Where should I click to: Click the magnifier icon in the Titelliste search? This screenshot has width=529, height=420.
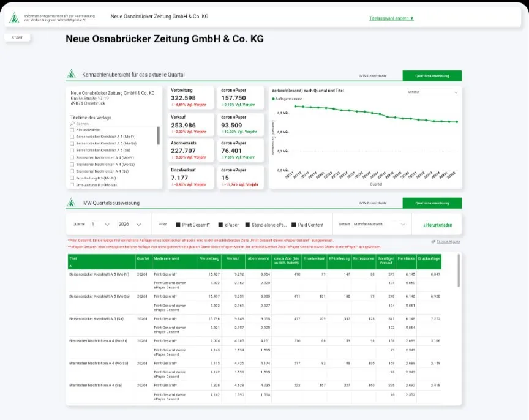(72, 124)
